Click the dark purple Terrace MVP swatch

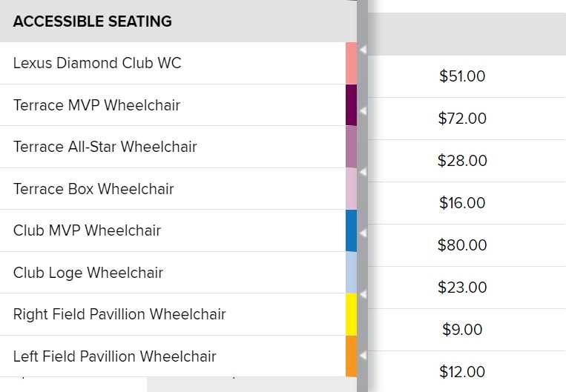click(x=351, y=105)
